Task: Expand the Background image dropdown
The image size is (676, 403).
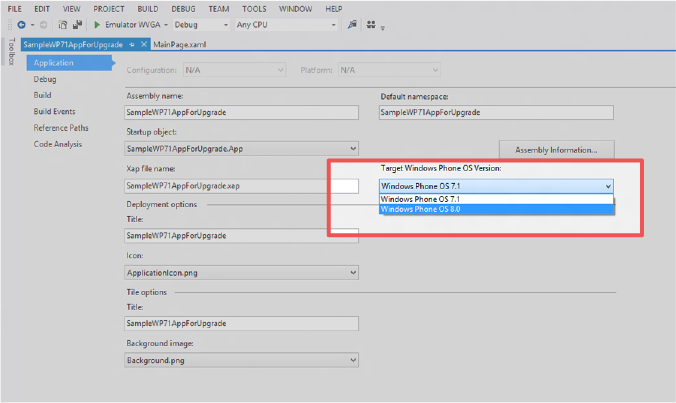Action: (x=353, y=360)
